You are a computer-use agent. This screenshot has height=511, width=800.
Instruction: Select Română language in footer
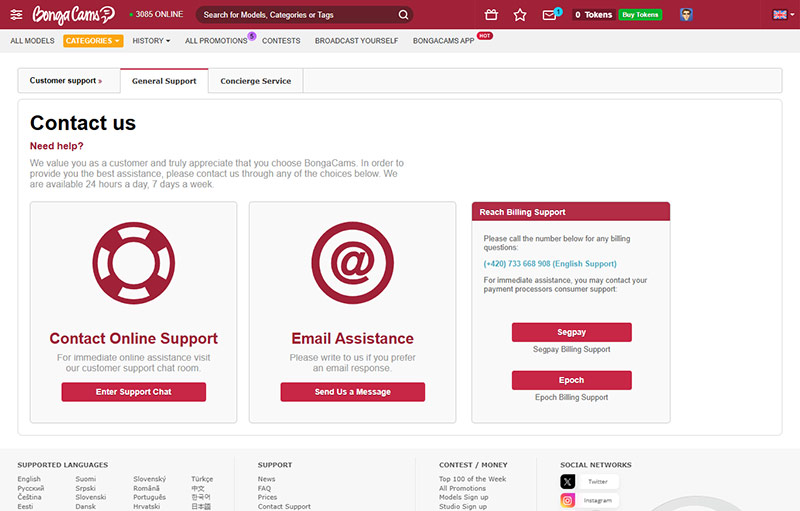146,488
